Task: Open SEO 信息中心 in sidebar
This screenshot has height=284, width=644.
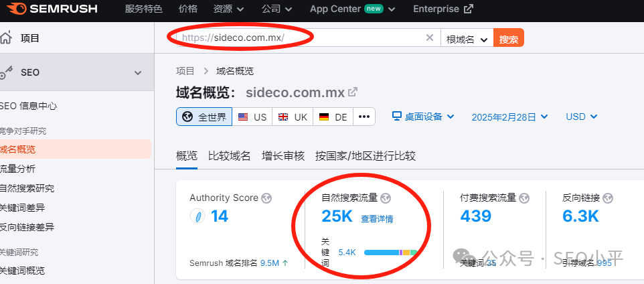Action: point(28,106)
